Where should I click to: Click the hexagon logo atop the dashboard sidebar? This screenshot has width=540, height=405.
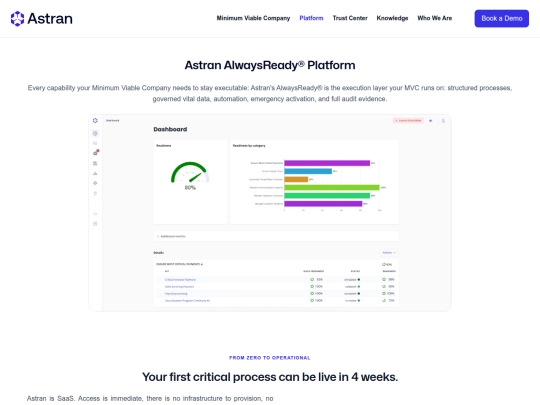(95, 121)
